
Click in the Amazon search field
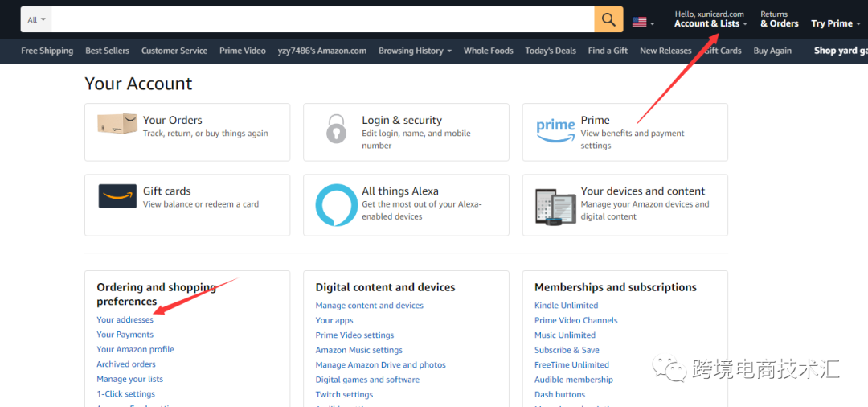[323, 19]
